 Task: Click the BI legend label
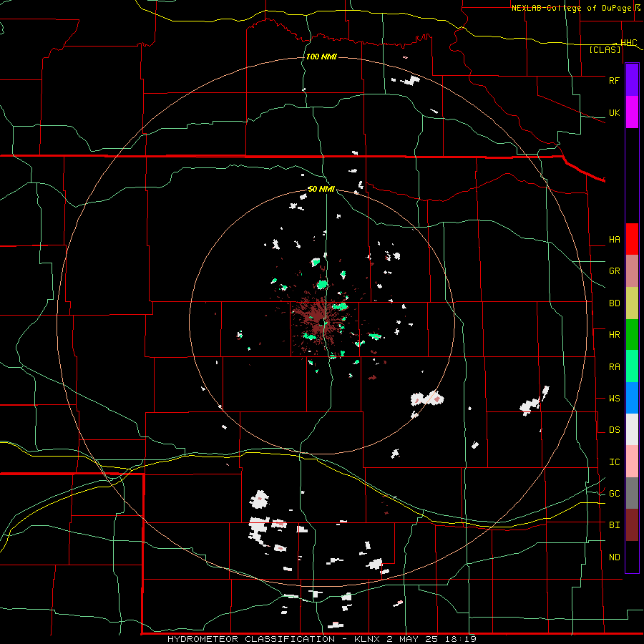pyautogui.click(x=614, y=525)
